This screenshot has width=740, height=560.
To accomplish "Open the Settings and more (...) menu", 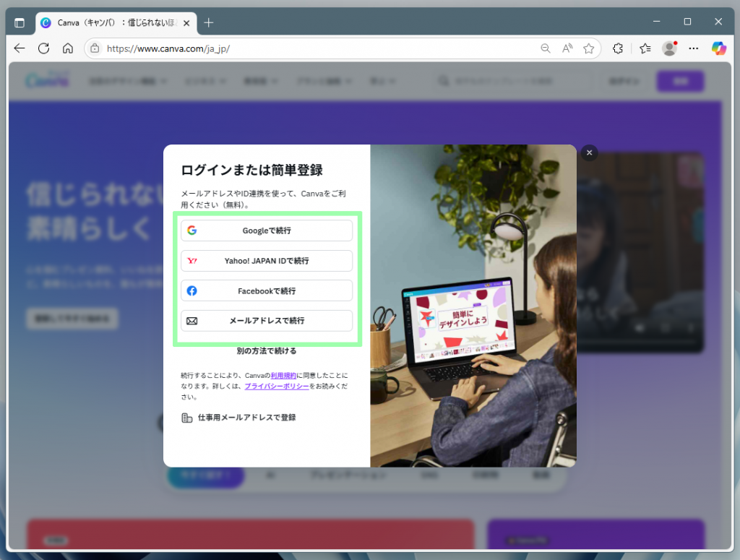I will coord(693,48).
